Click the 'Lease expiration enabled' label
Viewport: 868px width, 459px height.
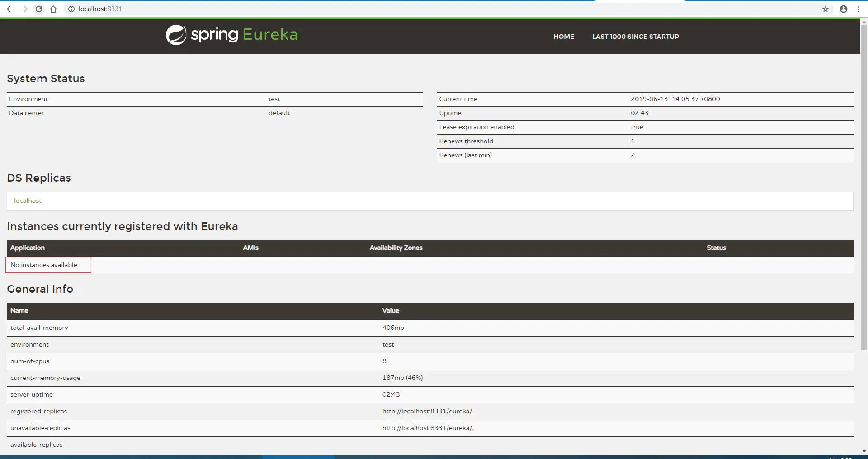click(476, 127)
